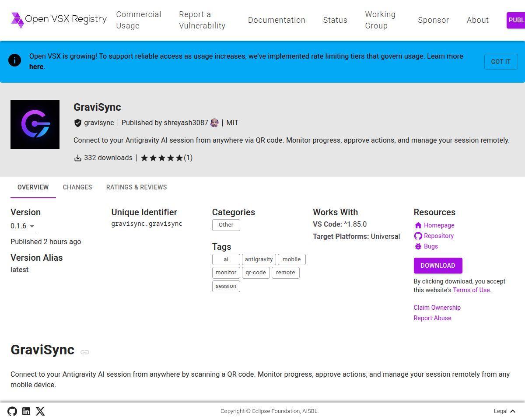Open the Bugs resource link
Screen dimensions: 525x420
426,246
